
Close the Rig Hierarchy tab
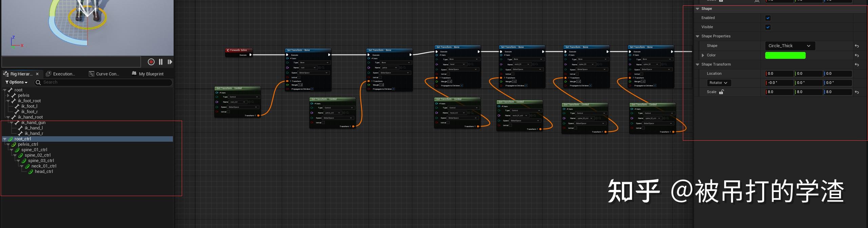(37, 74)
